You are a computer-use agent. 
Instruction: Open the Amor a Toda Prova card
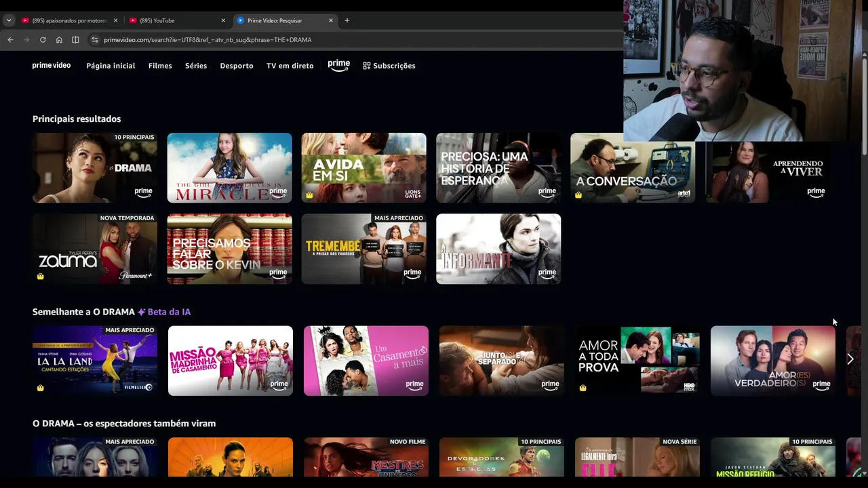[637, 361]
